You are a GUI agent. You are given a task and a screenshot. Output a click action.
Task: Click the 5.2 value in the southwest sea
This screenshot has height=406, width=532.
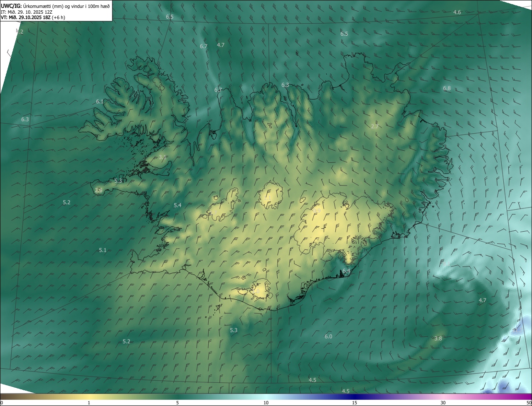pyautogui.click(x=126, y=341)
